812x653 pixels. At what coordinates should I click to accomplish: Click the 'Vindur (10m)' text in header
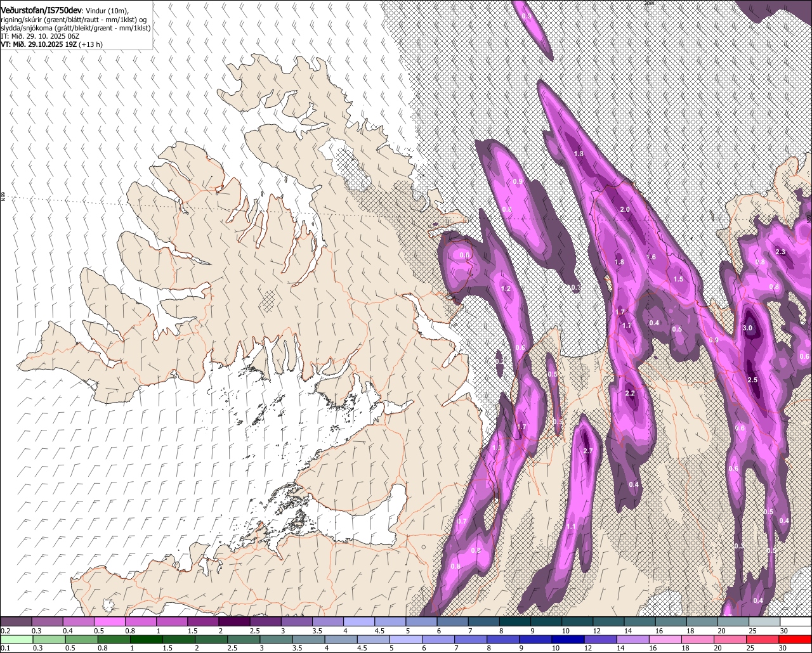click(x=107, y=11)
